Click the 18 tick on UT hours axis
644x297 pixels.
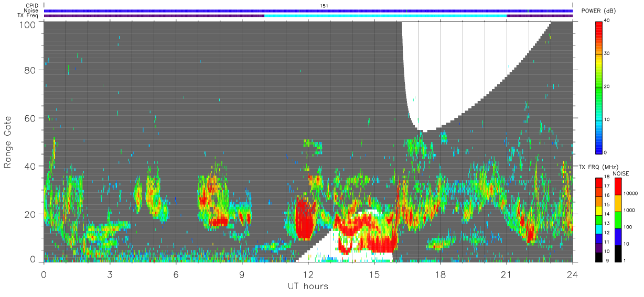click(x=441, y=274)
